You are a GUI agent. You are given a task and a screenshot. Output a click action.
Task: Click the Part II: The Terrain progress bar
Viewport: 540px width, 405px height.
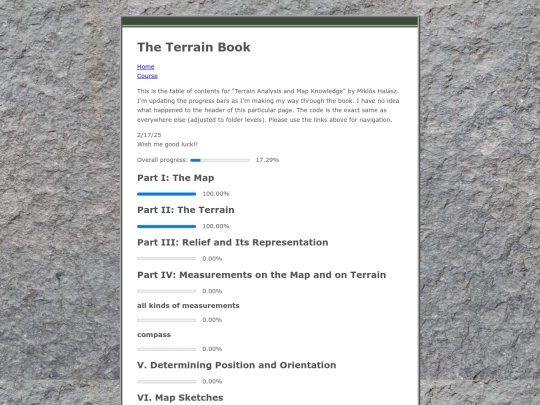pyautogui.click(x=167, y=226)
